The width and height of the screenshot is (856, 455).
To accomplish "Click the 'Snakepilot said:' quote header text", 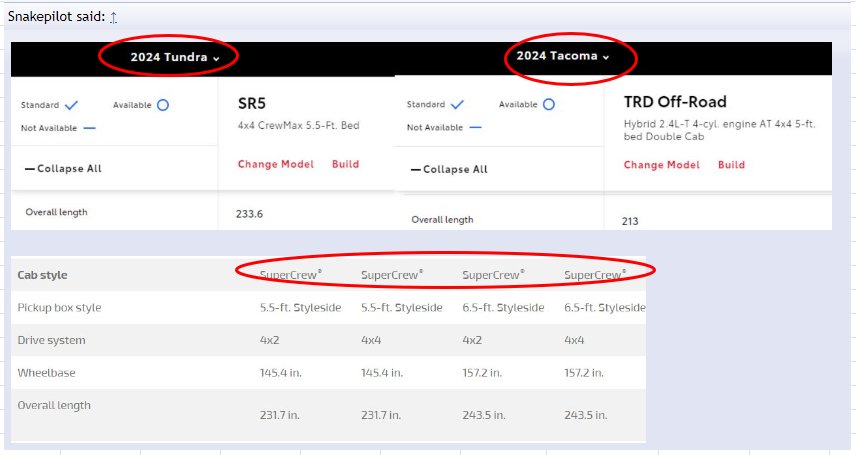I will 56,17.
